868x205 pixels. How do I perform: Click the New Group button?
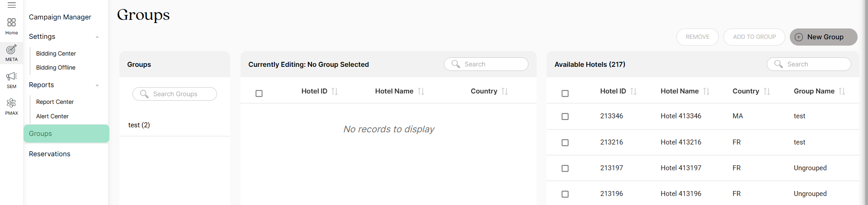(x=823, y=37)
